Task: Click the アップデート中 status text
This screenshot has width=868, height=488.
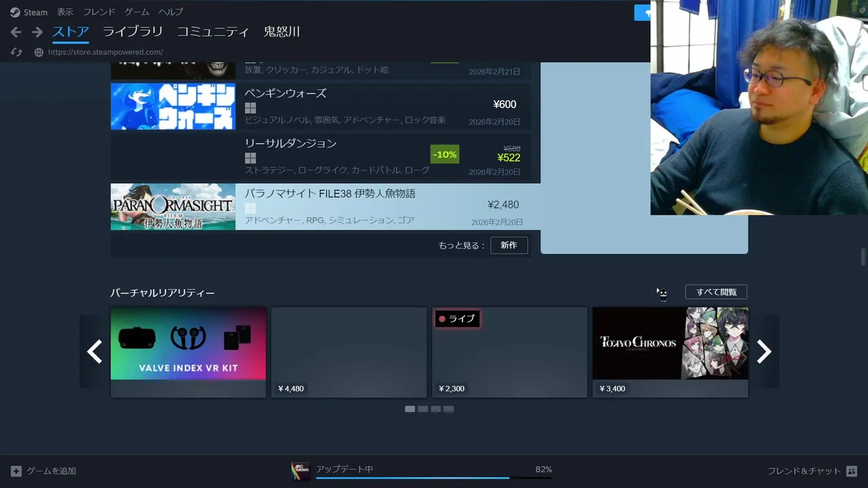Action: pos(344,469)
